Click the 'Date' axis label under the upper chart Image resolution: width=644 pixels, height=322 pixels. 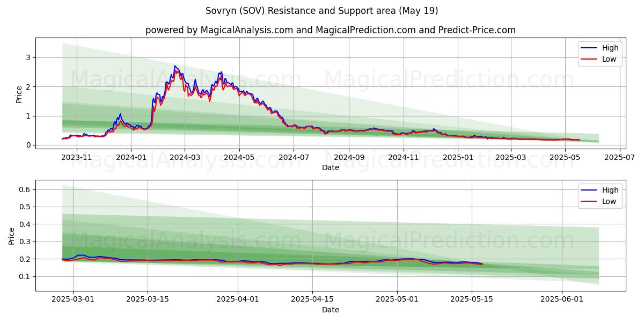pyautogui.click(x=331, y=168)
